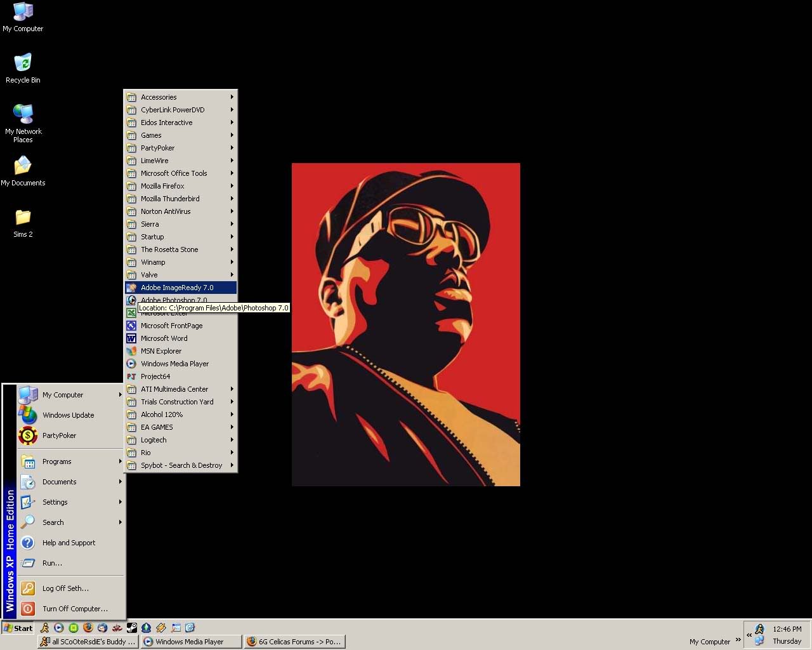The image size is (812, 650).
Task: Open the Startup programs folder
Action: tap(181, 237)
